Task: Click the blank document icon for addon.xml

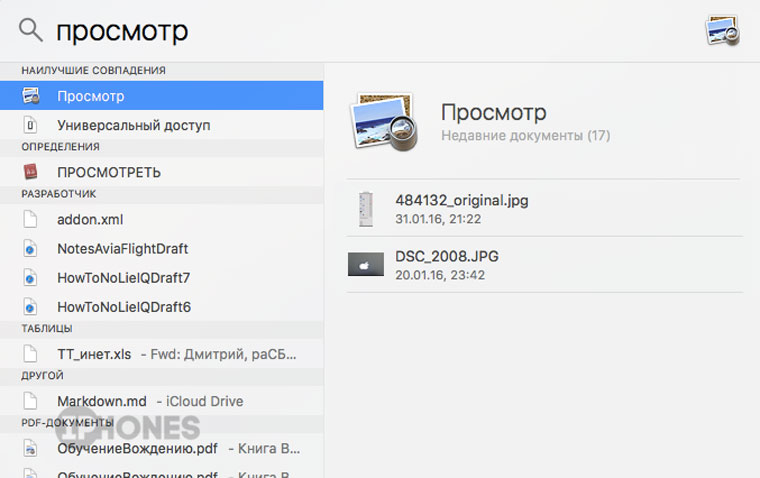Action: coord(30,219)
